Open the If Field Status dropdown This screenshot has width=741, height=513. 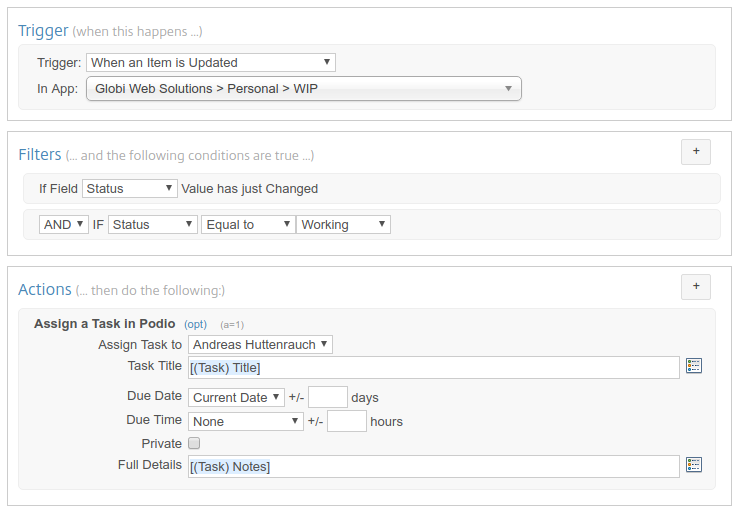coord(130,188)
